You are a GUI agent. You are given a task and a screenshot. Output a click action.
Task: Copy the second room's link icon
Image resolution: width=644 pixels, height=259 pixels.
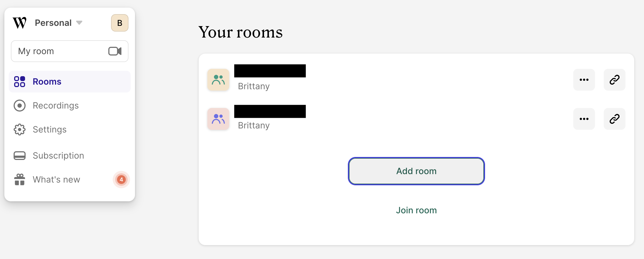point(614,119)
